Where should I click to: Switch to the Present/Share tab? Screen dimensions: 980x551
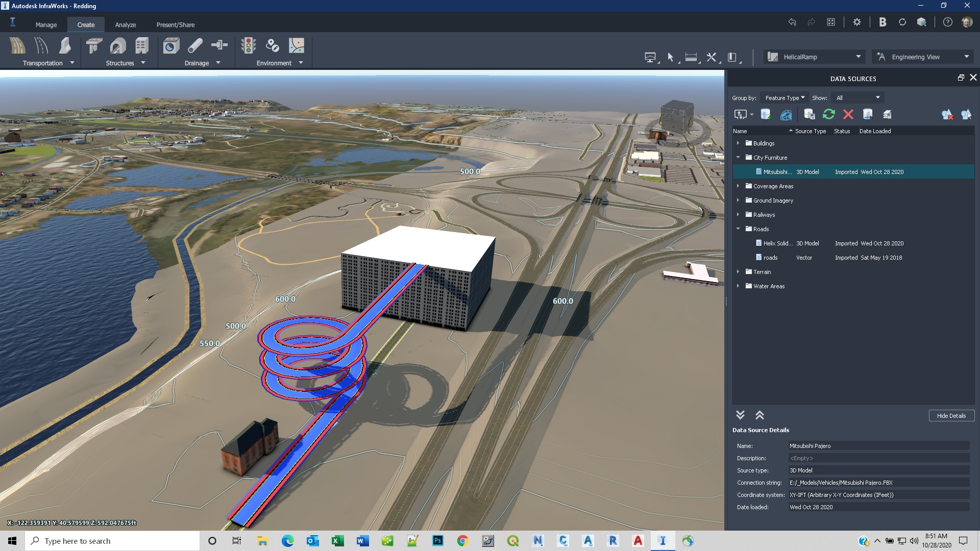pos(176,24)
